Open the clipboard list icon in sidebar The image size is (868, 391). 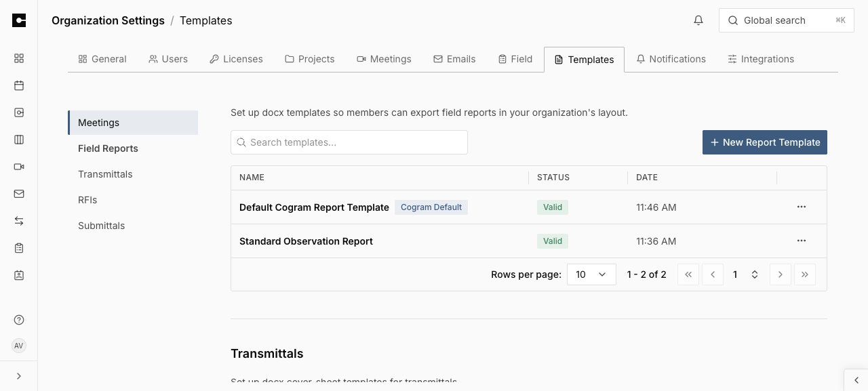pos(19,248)
